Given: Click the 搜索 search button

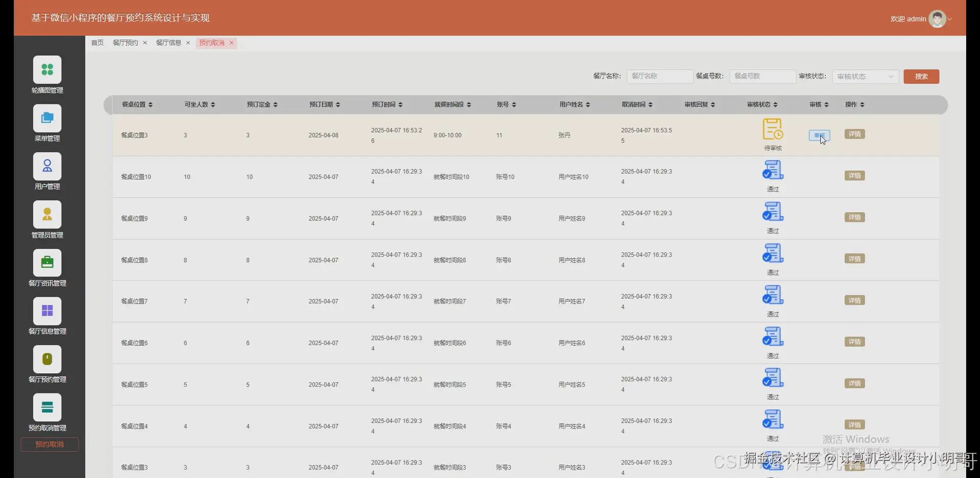Looking at the screenshot, I should click(921, 77).
